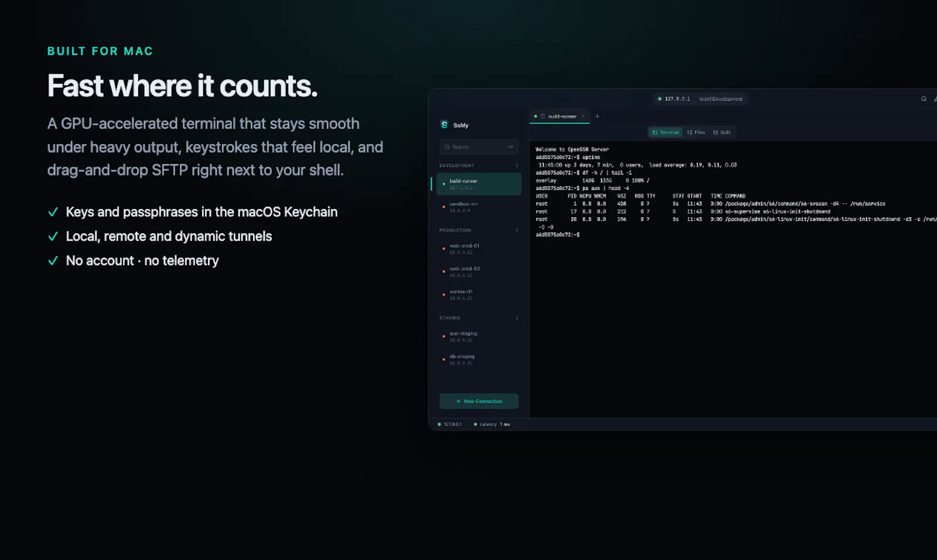Add a new tab with the plus icon

click(x=597, y=116)
